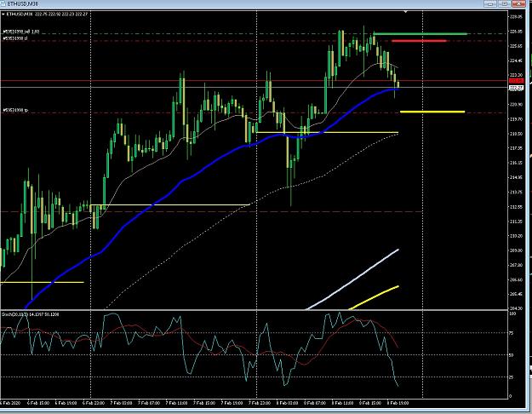The width and height of the screenshot is (532, 414).
Task: Click the red price tag on price axis
Action: pyautogui.click(x=517, y=81)
